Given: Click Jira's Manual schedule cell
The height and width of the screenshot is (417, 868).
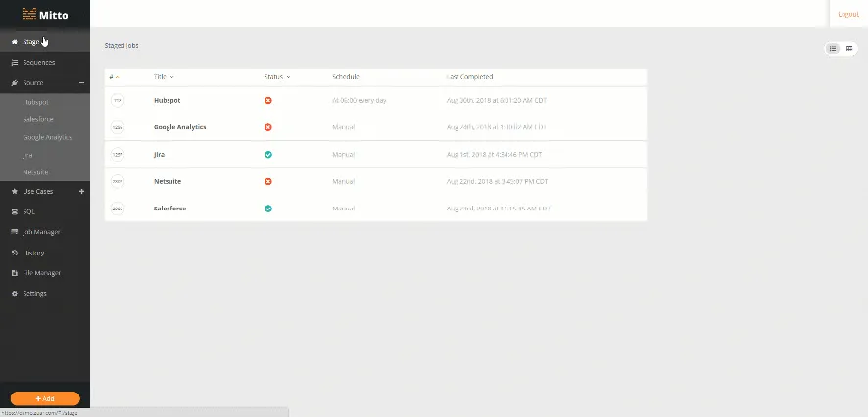Looking at the screenshot, I should click(x=343, y=155).
